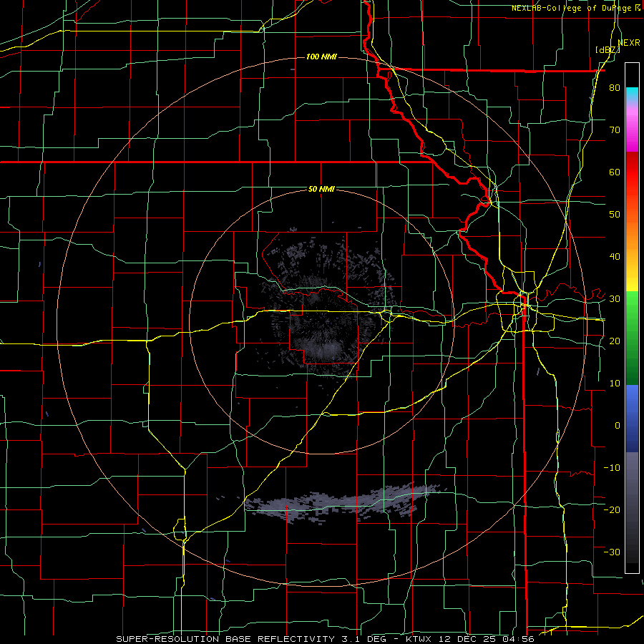This screenshot has height=644, width=644.
Task: Click the 50 value on the dBZ scale
Action: [615, 215]
